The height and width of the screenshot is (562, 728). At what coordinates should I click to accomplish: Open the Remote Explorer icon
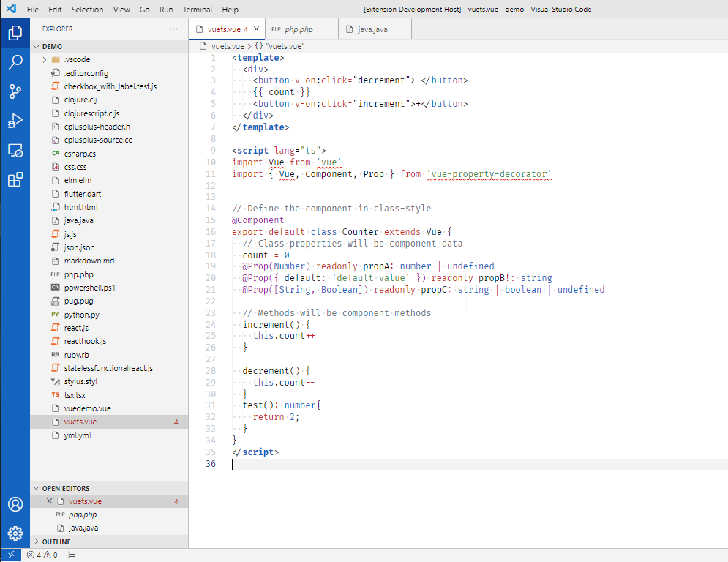pyautogui.click(x=15, y=151)
